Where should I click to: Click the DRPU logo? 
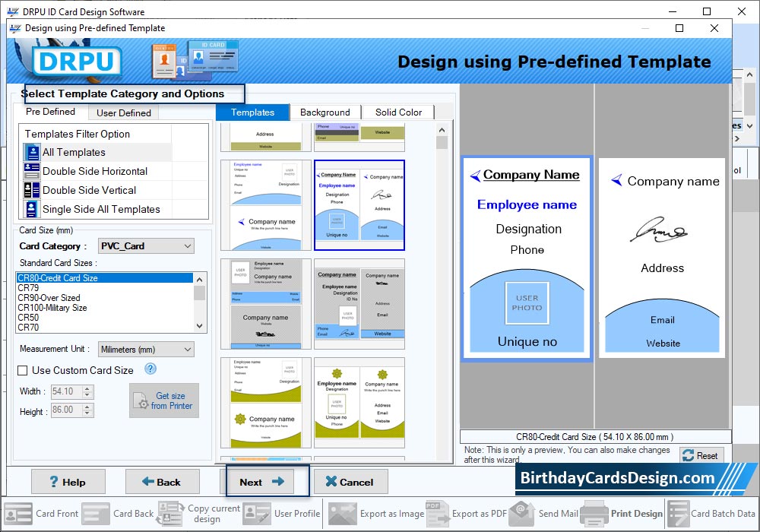(x=77, y=62)
